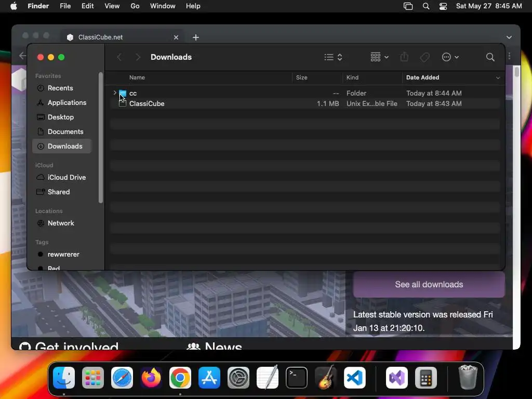Open the Window menu
The image size is (532, 399).
(x=163, y=6)
